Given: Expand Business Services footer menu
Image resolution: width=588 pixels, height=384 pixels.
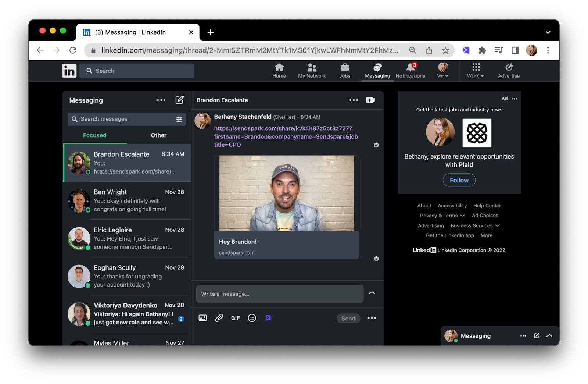Looking at the screenshot, I should click(475, 225).
